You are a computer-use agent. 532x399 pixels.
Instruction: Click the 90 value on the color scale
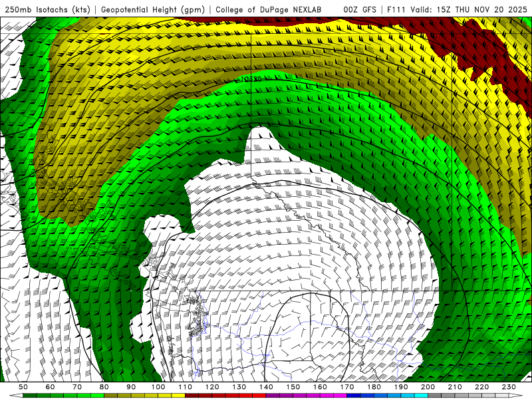[x=131, y=387]
